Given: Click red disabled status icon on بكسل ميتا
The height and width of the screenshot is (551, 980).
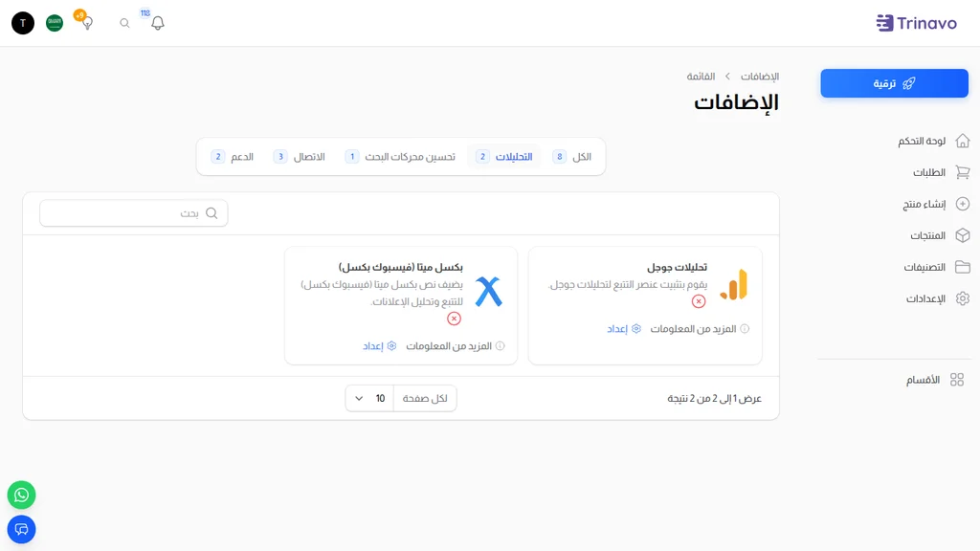Looking at the screenshot, I should [455, 320].
